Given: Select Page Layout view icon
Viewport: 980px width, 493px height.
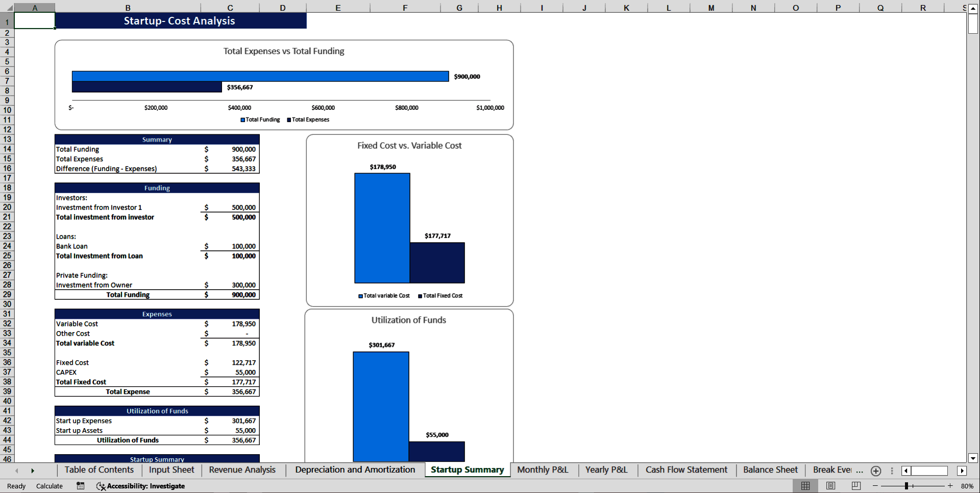Looking at the screenshot, I should click(x=830, y=486).
